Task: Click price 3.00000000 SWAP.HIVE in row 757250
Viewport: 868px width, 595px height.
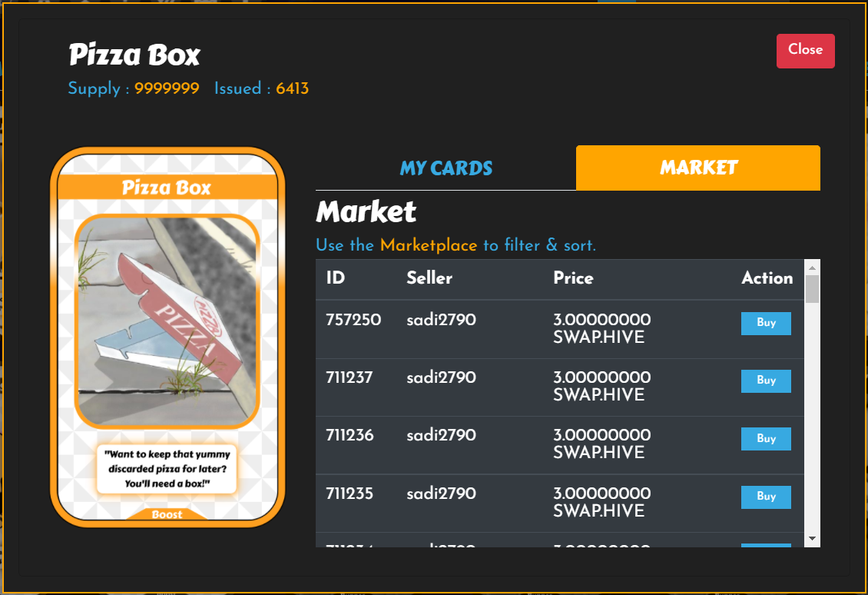Action: coord(601,328)
